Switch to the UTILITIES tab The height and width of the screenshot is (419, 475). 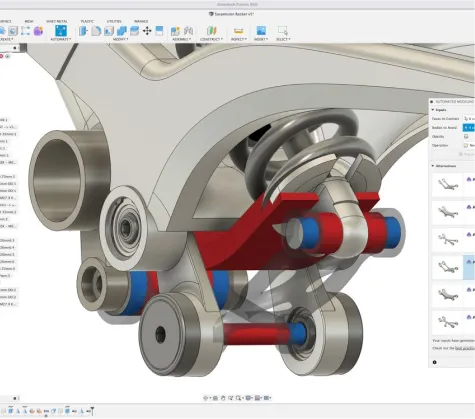[114, 21]
